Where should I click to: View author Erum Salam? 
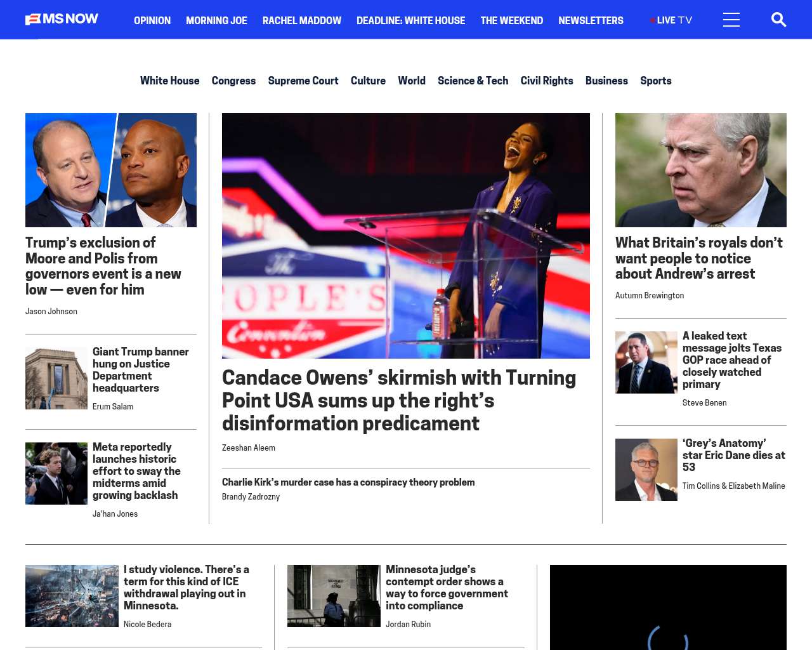(113, 406)
